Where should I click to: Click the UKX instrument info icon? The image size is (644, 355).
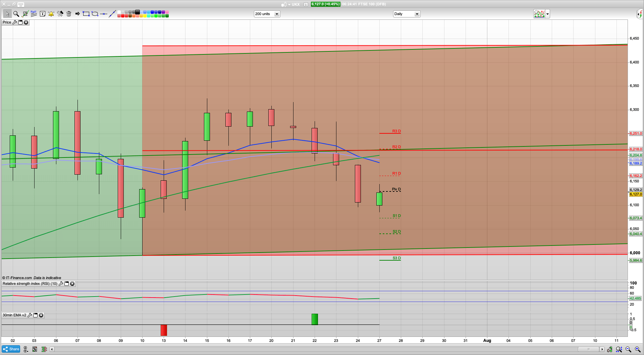(305, 4)
